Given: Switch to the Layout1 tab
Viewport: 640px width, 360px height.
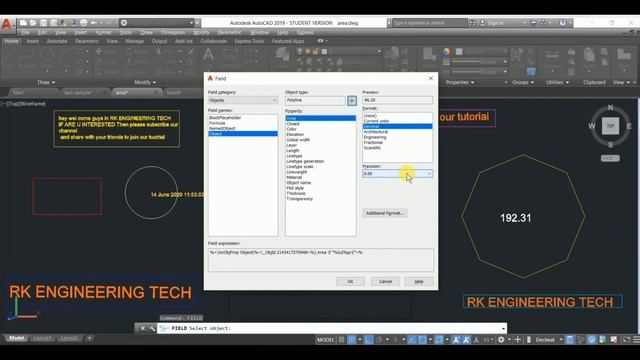Looking at the screenshot, I should [42, 338].
